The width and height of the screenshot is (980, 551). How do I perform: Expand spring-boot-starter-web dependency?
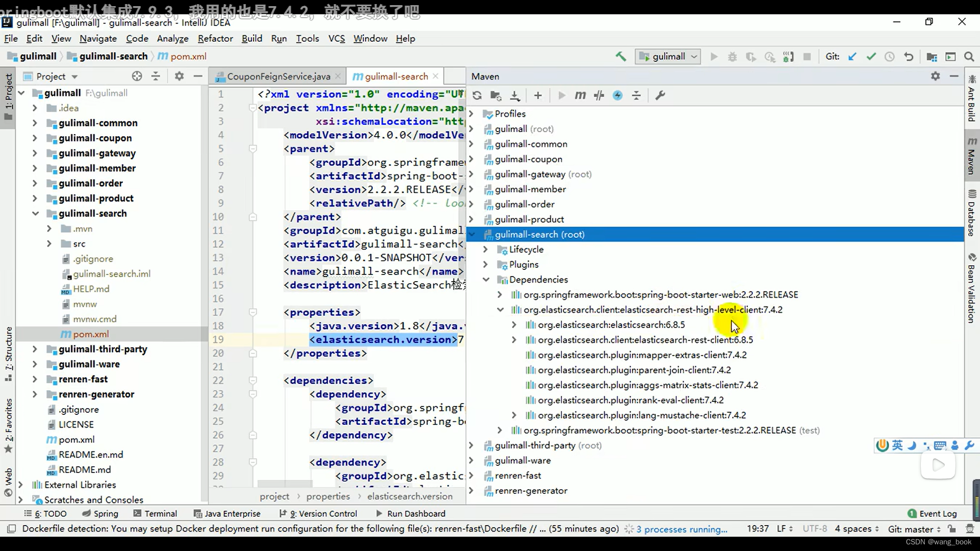[500, 294]
